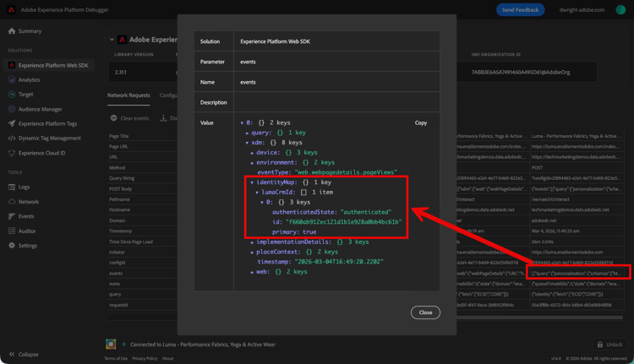Image resolution: width=634 pixels, height=364 pixels.
Task: Click the events cell starting with query personalization
Action: point(577,274)
